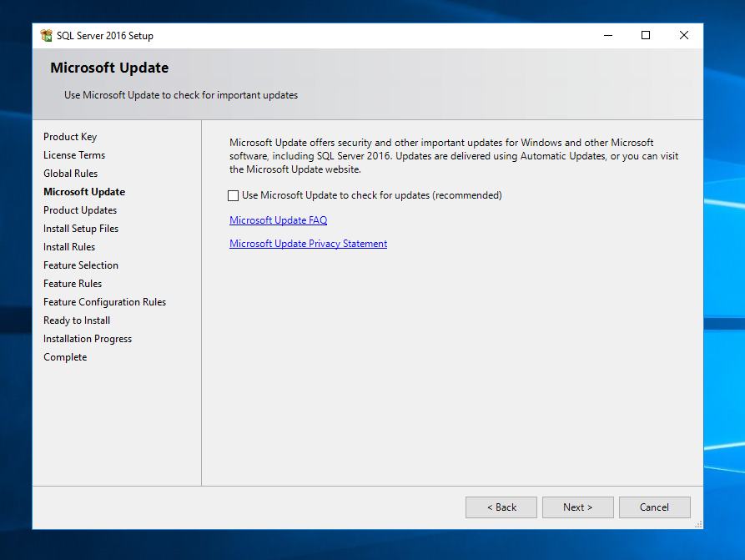Select Ready to Install step
The width and height of the screenshot is (745, 560).
pyautogui.click(x=77, y=320)
